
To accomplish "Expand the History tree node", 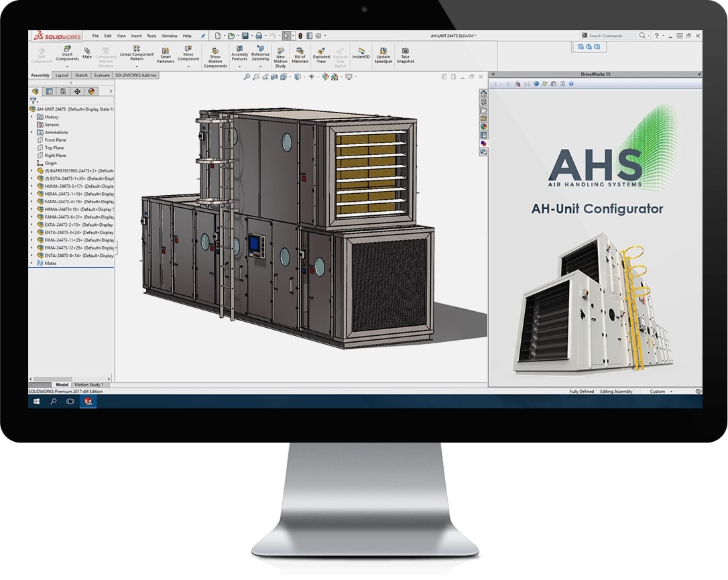I will click(32, 117).
